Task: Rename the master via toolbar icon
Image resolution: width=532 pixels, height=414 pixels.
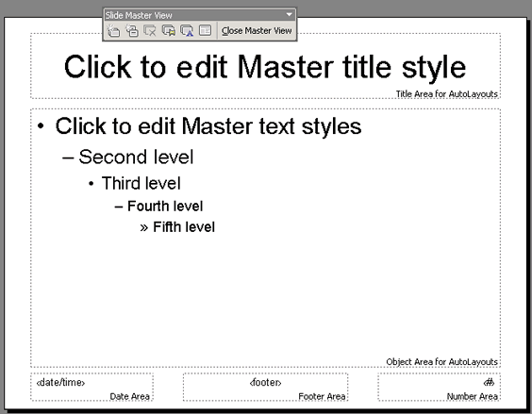Action: coord(187,31)
